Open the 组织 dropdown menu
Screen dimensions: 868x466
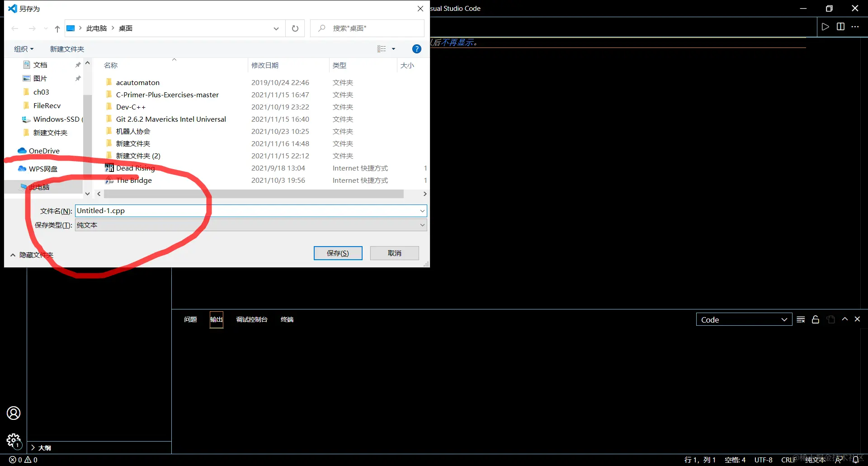pos(24,49)
